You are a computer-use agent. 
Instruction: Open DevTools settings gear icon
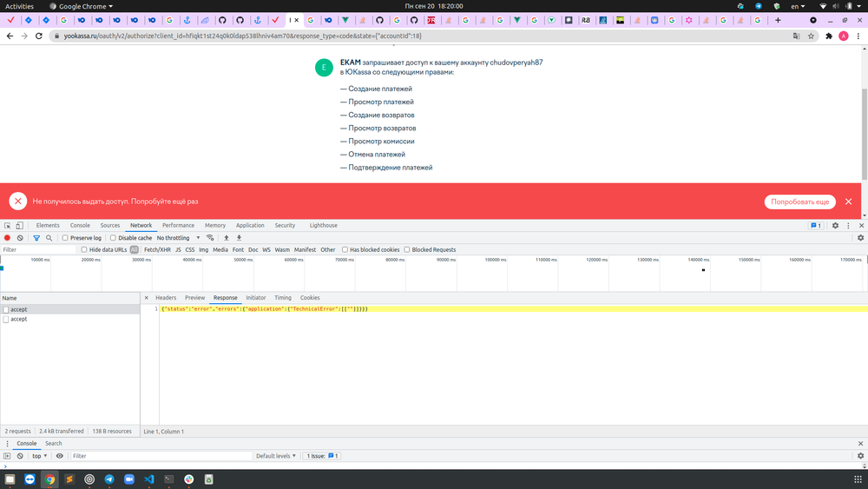point(835,225)
